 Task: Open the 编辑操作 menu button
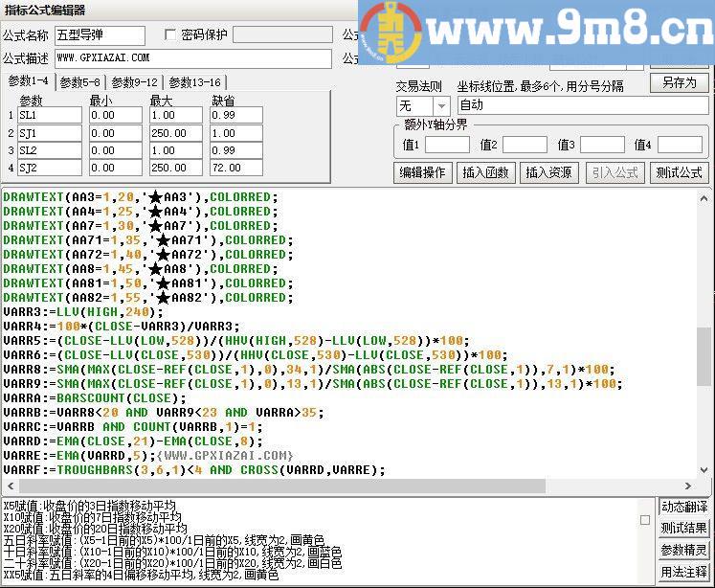coord(422,172)
